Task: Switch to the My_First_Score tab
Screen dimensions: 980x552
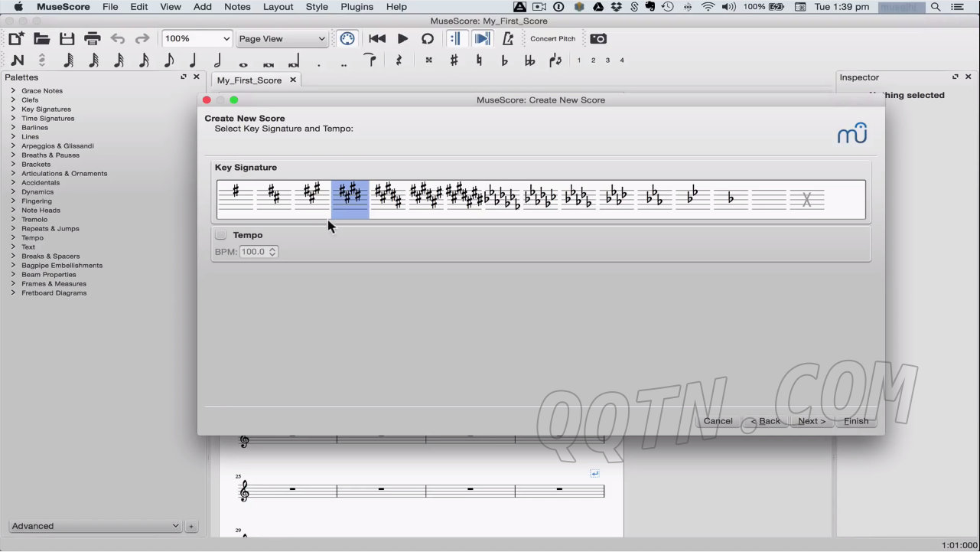Action: [249, 80]
